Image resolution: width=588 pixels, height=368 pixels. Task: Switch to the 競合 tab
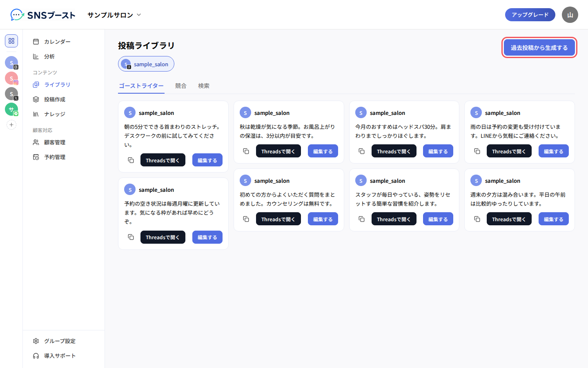pos(181,86)
